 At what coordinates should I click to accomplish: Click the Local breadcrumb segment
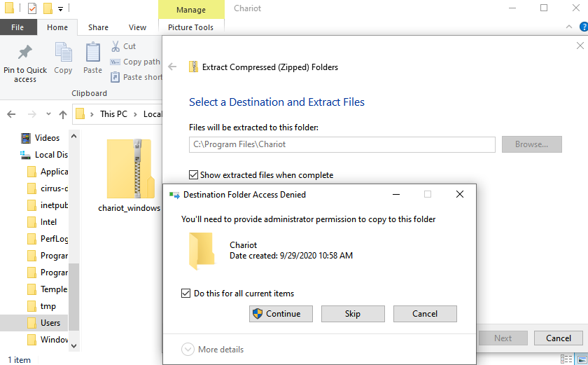pos(153,114)
